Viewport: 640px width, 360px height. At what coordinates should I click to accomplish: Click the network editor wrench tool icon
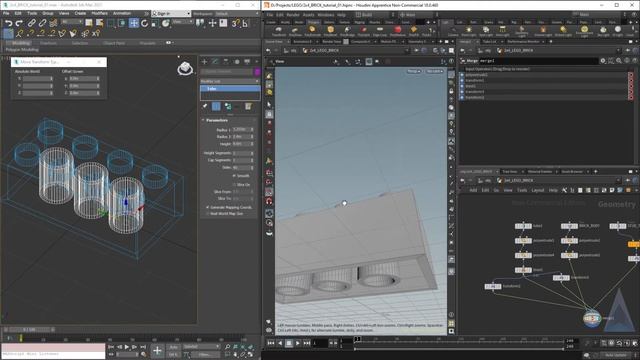(564, 190)
